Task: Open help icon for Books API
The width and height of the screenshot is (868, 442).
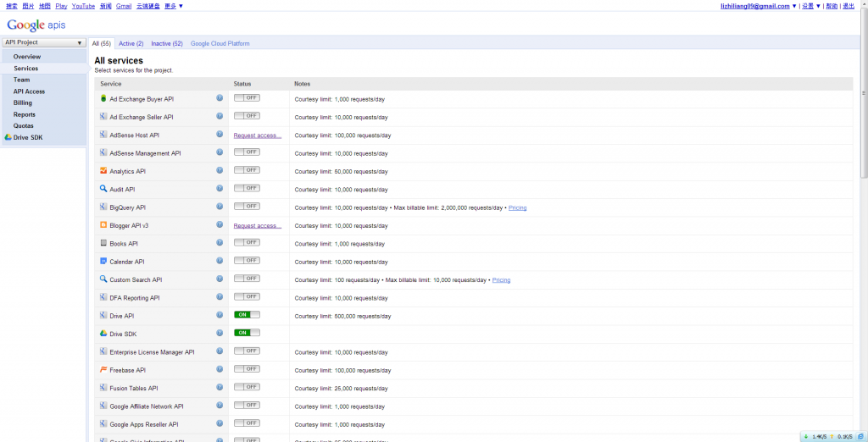Action: click(x=220, y=242)
